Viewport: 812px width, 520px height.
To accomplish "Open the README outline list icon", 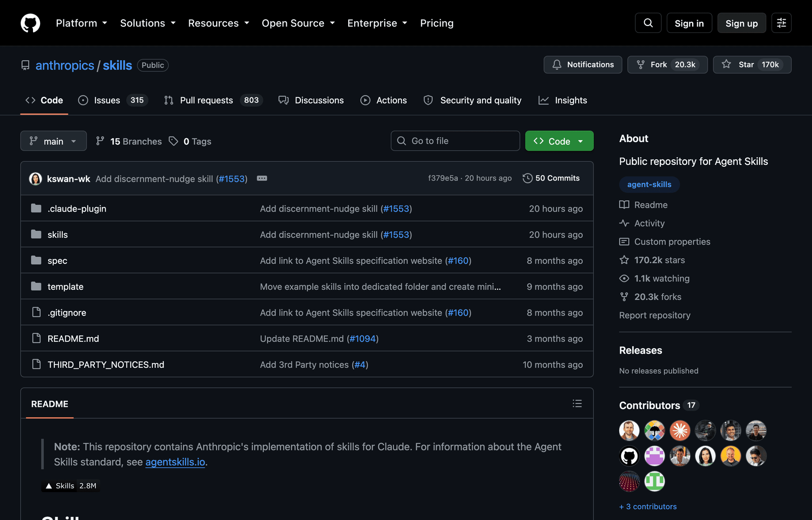I will [577, 403].
